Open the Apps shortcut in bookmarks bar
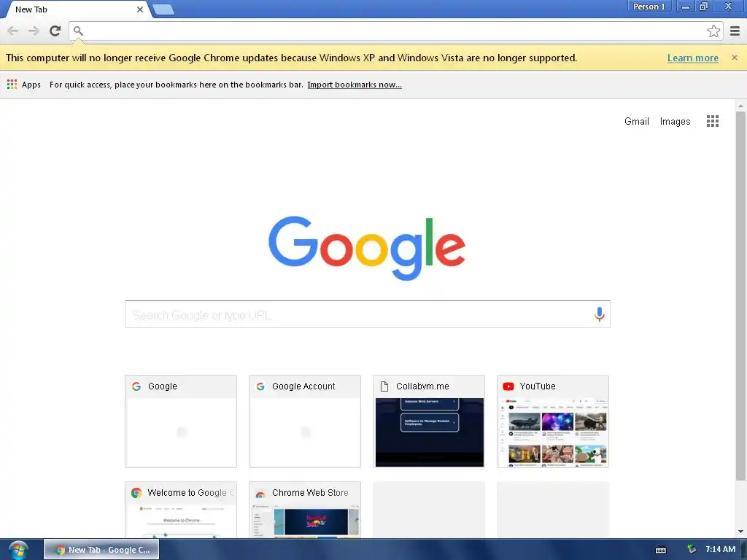This screenshot has width=747, height=560. click(x=24, y=85)
